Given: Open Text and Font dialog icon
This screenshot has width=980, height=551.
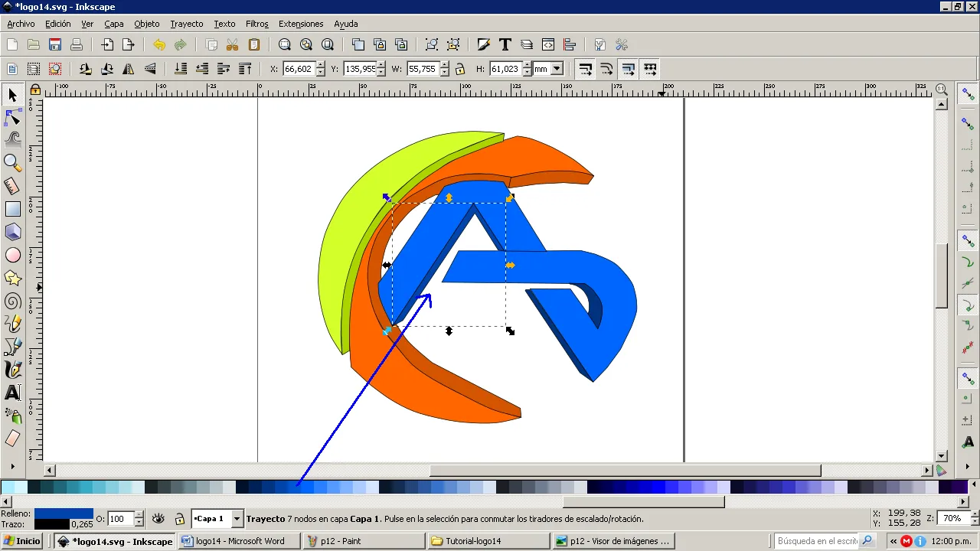Looking at the screenshot, I should point(505,45).
